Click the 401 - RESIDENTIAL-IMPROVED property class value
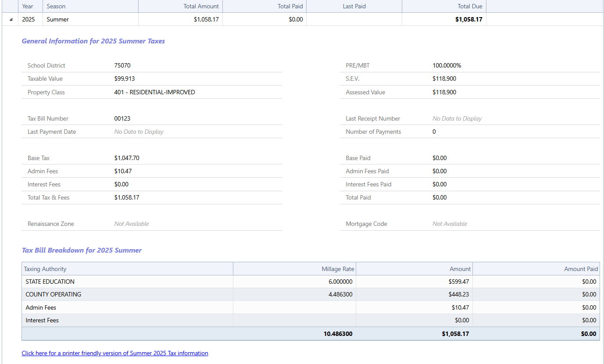604x364 pixels. 154,92
